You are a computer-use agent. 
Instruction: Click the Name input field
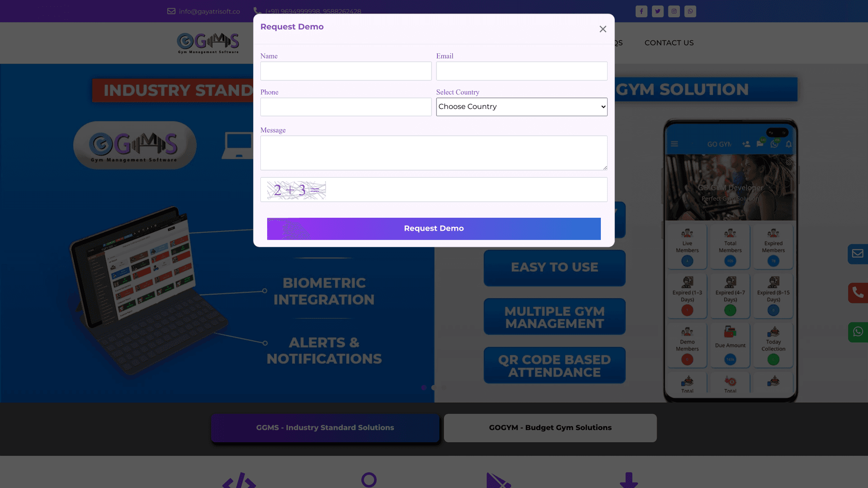(x=346, y=71)
